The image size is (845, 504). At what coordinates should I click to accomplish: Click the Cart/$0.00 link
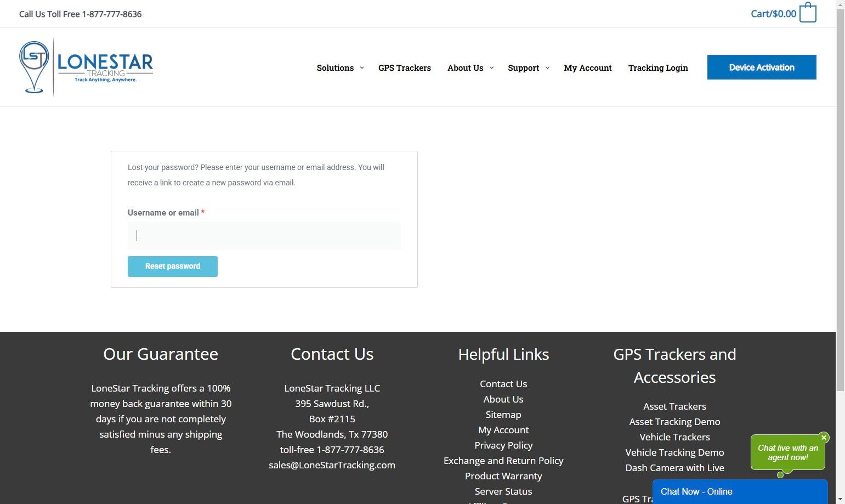coord(773,14)
